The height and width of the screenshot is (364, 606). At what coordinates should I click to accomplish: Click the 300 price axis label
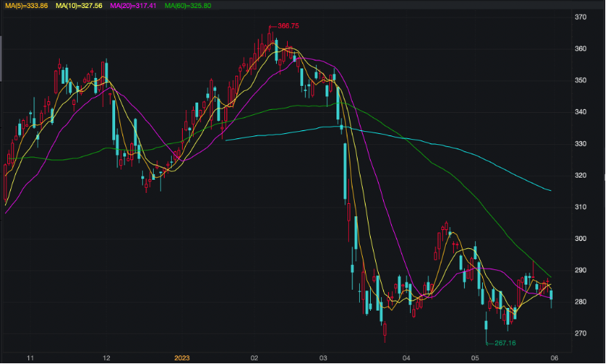[580, 239]
